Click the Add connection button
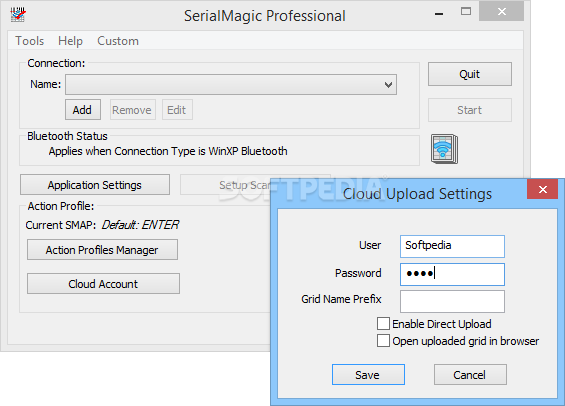The image size is (565, 406). (83, 110)
